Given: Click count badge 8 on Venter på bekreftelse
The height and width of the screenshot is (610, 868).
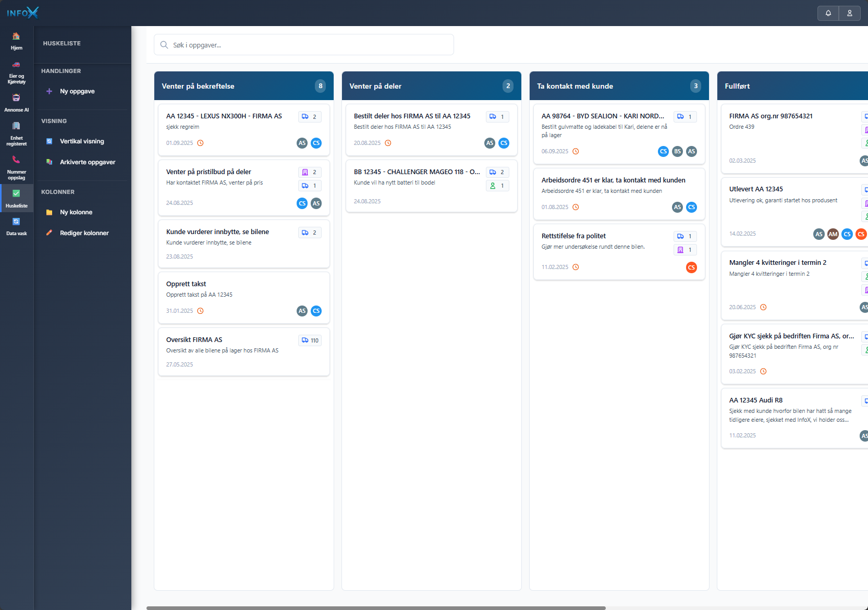Looking at the screenshot, I should pos(320,86).
